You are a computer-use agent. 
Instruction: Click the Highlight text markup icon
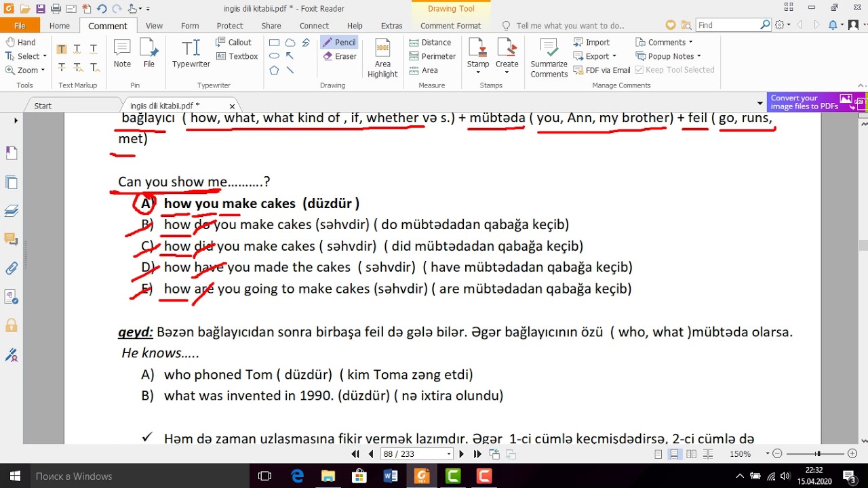click(62, 49)
